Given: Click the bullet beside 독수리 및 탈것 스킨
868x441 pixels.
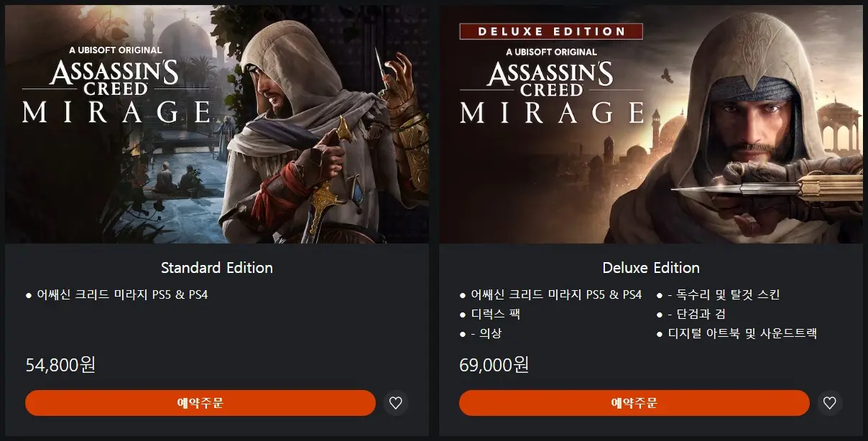Looking at the screenshot, I should click(658, 294).
